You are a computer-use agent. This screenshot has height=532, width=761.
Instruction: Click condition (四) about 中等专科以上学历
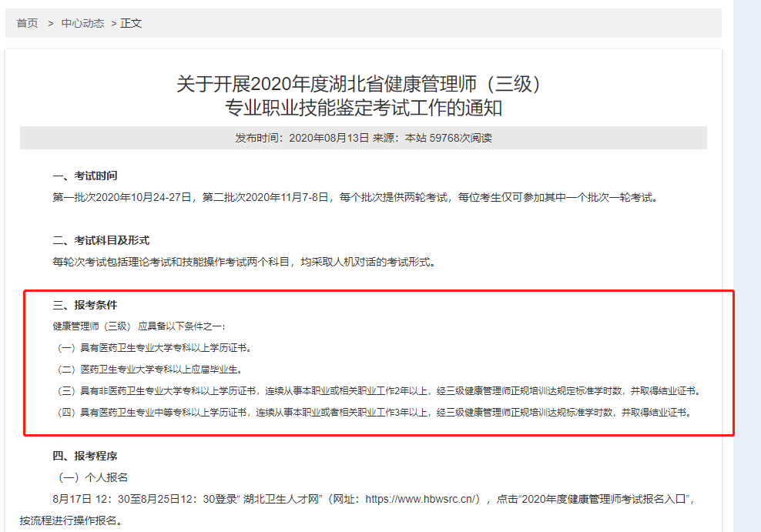(372, 413)
